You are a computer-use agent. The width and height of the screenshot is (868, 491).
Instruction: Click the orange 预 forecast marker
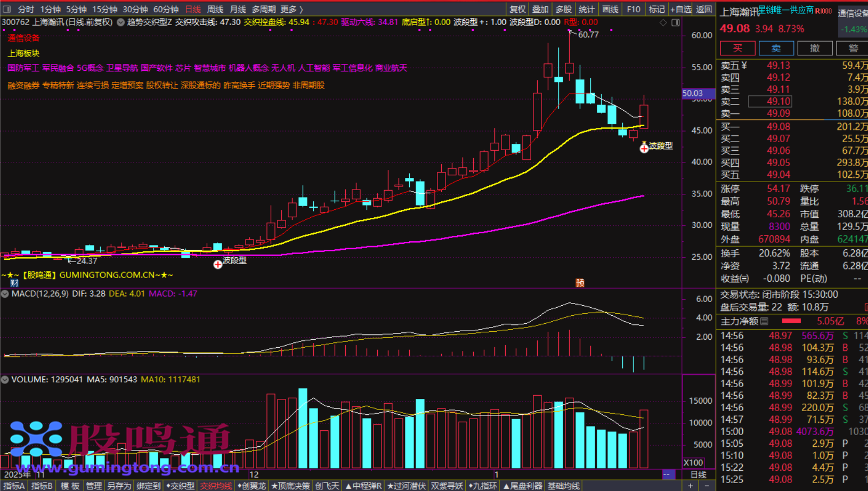coord(580,283)
